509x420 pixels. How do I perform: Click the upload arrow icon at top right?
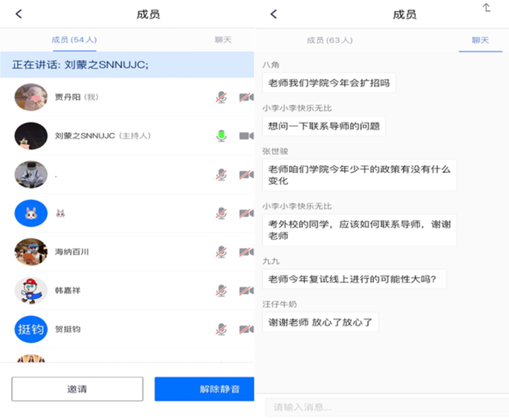click(x=486, y=8)
